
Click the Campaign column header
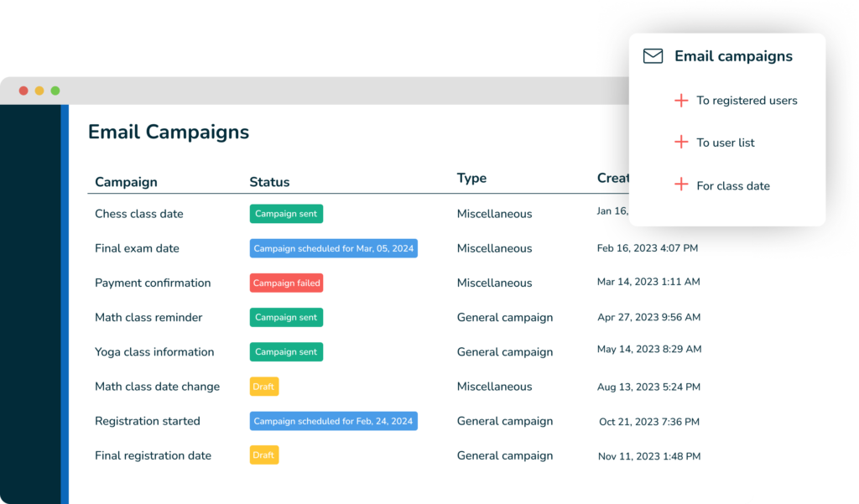pos(126,182)
